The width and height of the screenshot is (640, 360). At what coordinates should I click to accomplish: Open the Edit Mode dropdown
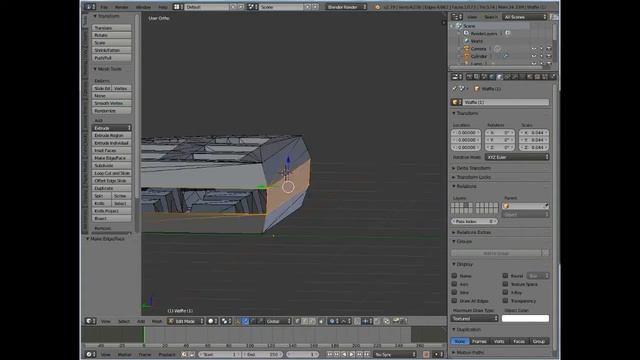point(186,321)
